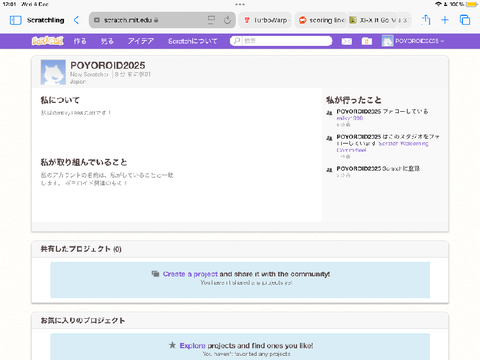Screen dimensions: 480x360
Task: Click the 私が行ったこと heading
Action: [354, 100]
